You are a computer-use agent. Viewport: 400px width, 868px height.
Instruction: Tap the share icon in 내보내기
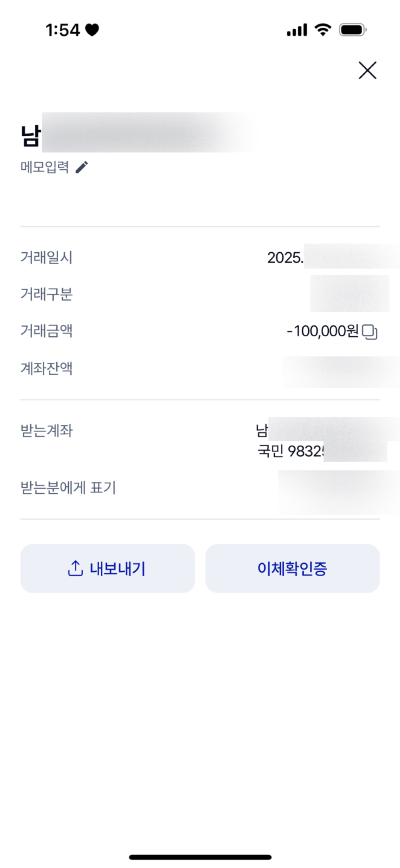75,568
